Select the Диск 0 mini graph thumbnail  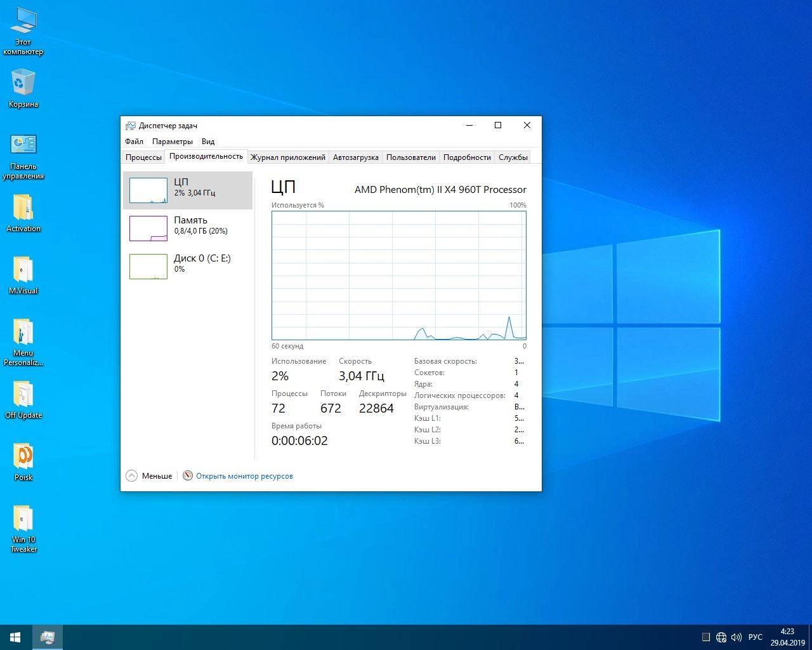[148, 267]
